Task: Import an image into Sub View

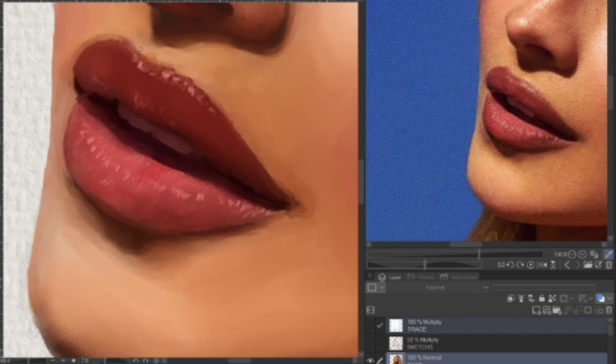Action: [x=588, y=265]
